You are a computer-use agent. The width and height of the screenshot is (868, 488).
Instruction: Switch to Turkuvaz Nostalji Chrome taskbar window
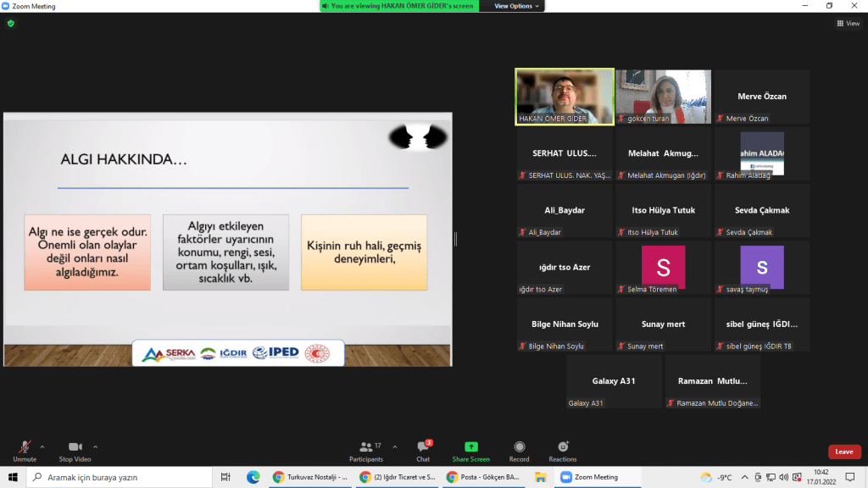point(310,477)
